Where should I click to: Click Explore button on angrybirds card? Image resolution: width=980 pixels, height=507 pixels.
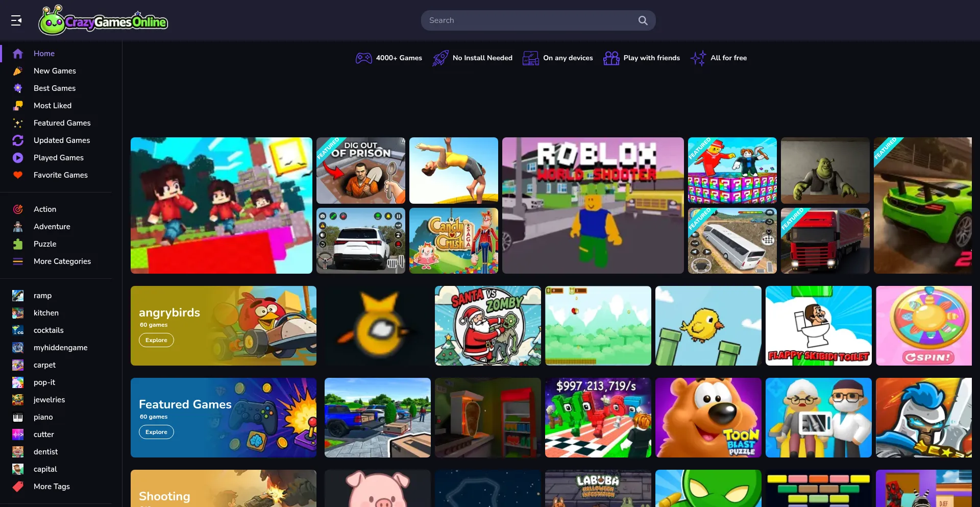pos(156,340)
